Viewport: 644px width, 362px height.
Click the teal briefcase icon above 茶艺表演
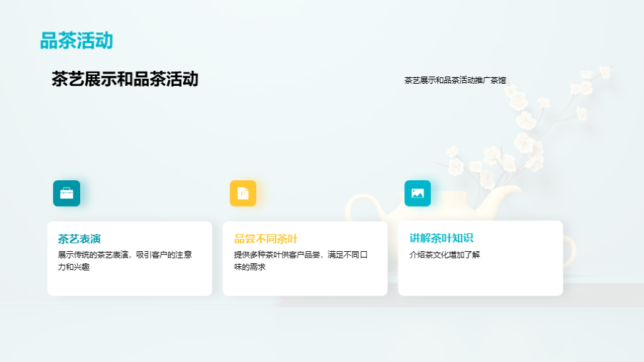tap(67, 193)
